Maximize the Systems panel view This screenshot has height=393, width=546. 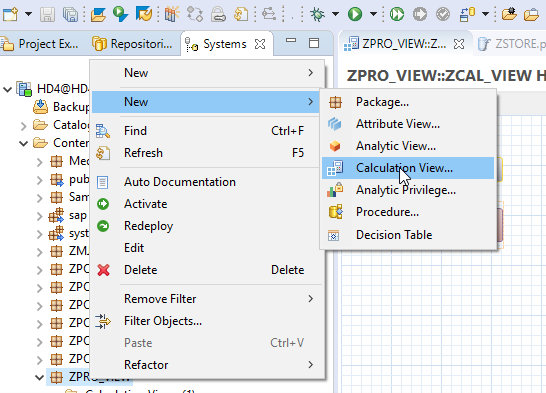[x=314, y=43]
